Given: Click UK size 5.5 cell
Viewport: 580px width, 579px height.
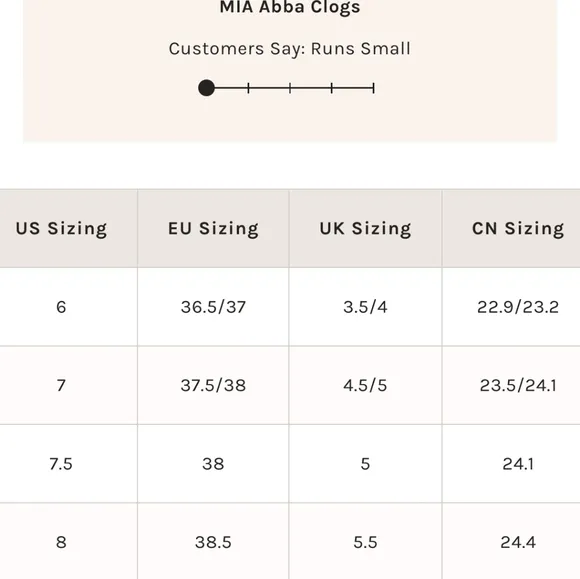Looking at the screenshot, I should tap(365, 542).
